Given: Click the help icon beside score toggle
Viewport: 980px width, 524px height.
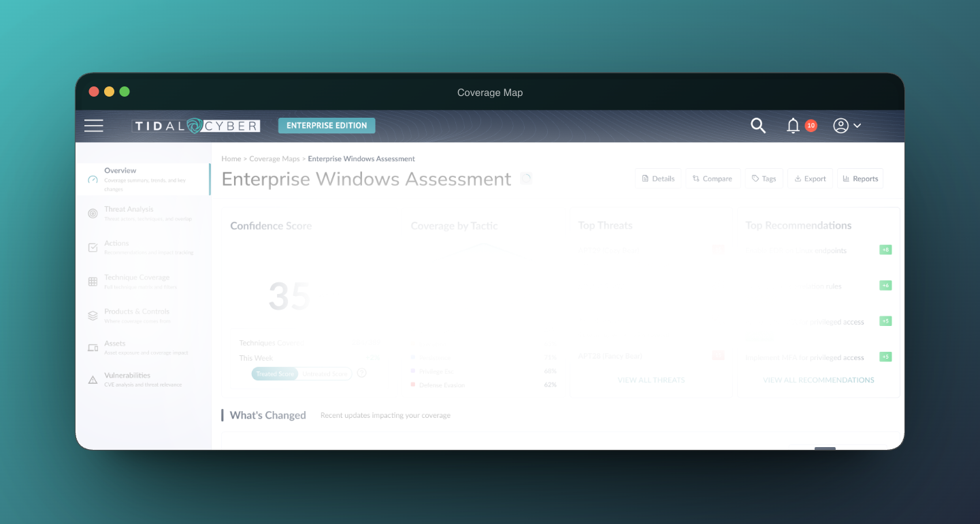Looking at the screenshot, I should coord(362,373).
